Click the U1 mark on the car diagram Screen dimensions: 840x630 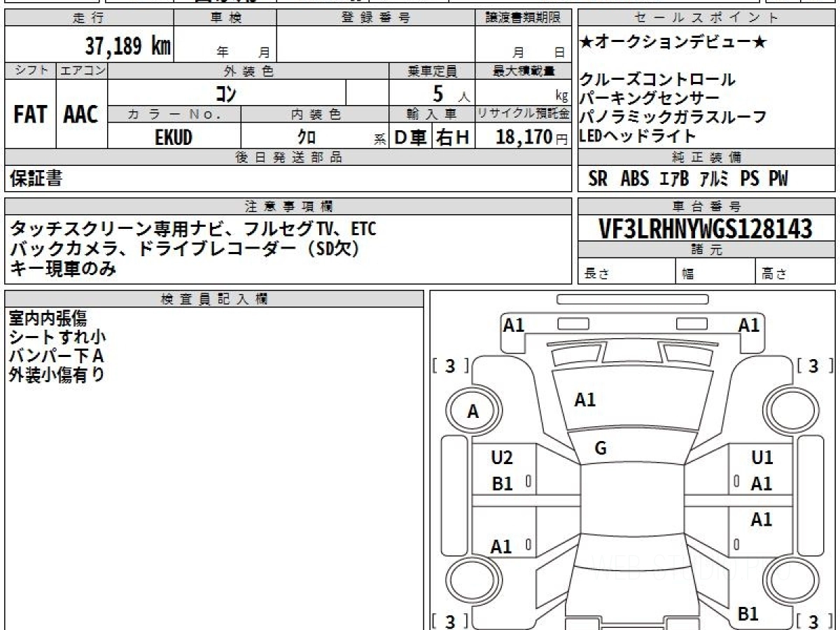[x=762, y=458]
